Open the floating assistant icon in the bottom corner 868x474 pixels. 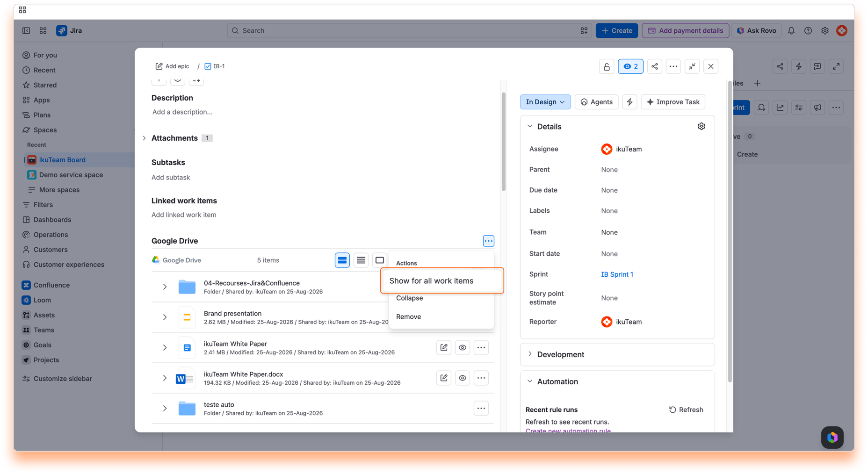click(832, 438)
